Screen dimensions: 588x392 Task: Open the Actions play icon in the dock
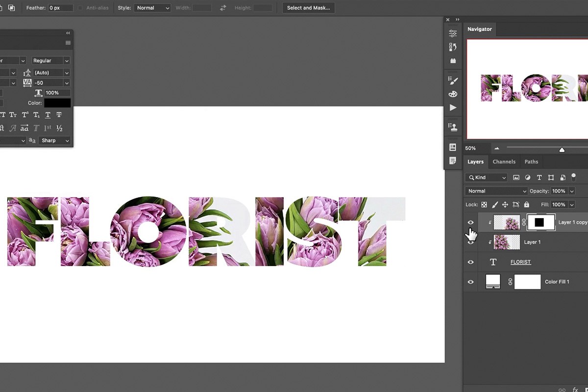click(x=453, y=108)
